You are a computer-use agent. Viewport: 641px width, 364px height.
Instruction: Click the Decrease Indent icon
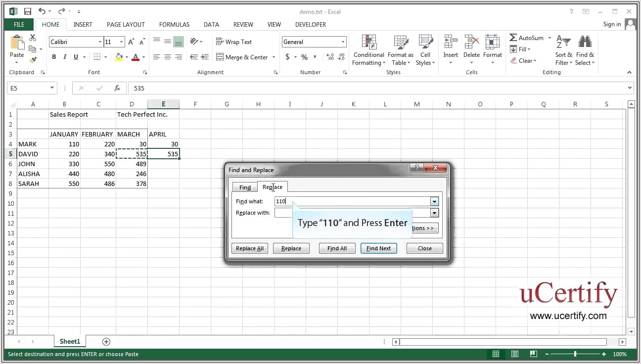[x=194, y=57]
